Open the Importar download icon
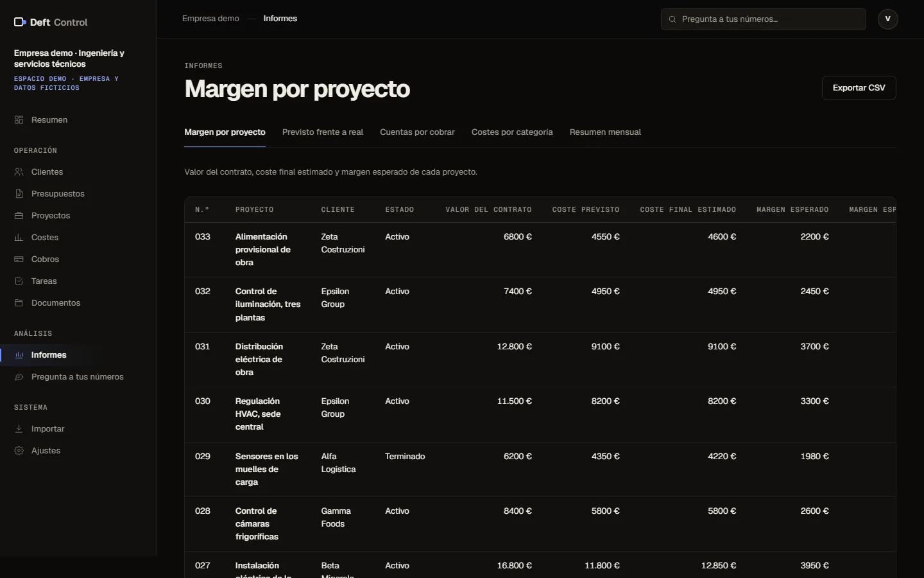Viewport: 924px width, 578px height. [x=19, y=429]
